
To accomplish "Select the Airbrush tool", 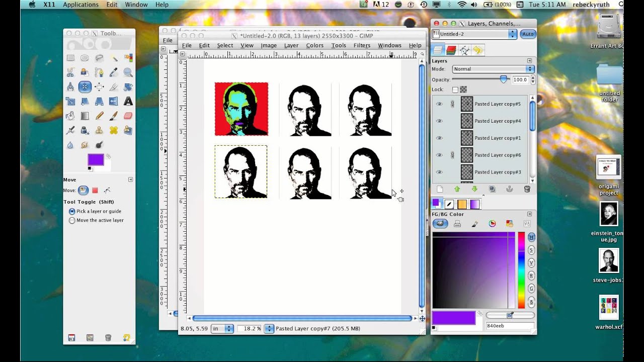I will tap(70, 130).
